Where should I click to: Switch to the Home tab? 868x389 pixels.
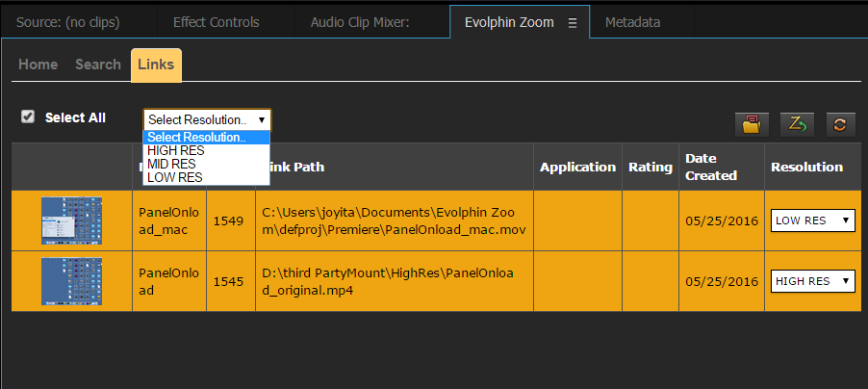(x=38, y=65)
